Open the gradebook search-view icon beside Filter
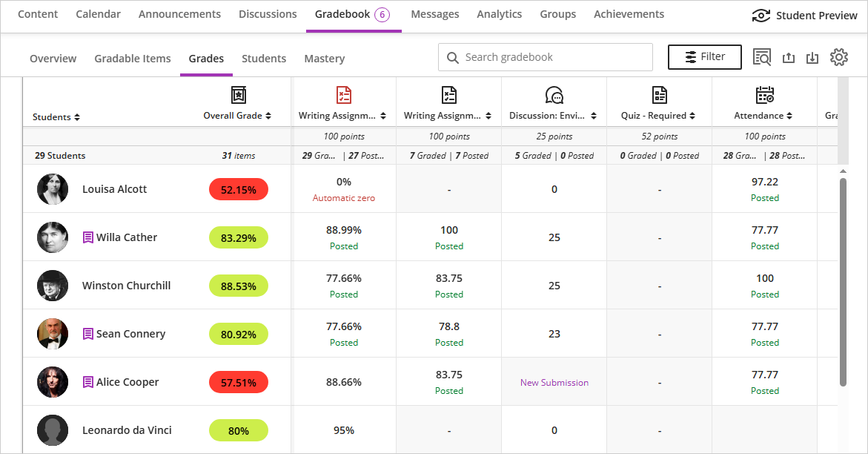Screen dimensions: 868x454 [762, 57]
